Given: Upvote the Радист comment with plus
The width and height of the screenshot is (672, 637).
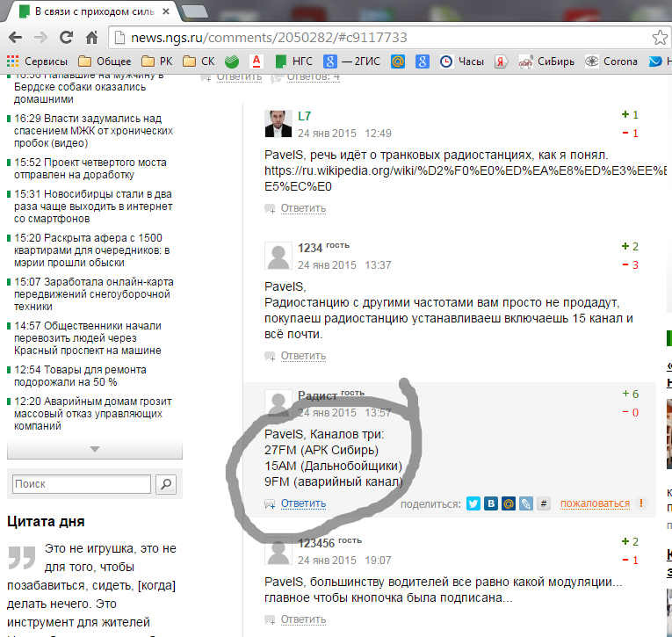Looking at the screenshot, I should pos(625,395).
